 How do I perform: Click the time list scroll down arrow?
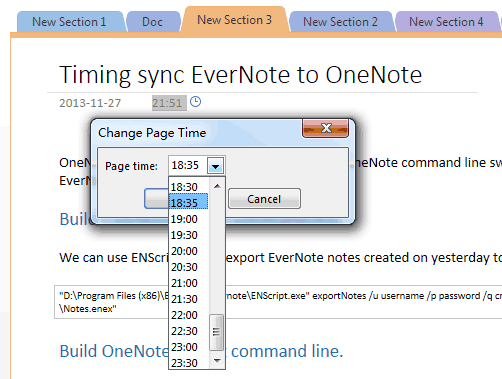tap(217, 361)
